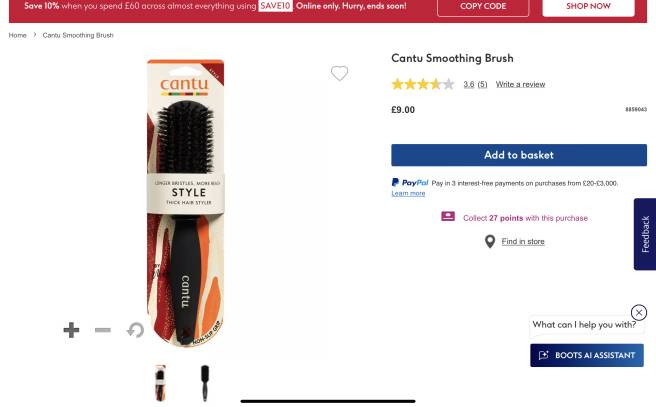Select the packaged brush thumbnail

point(160,383)
